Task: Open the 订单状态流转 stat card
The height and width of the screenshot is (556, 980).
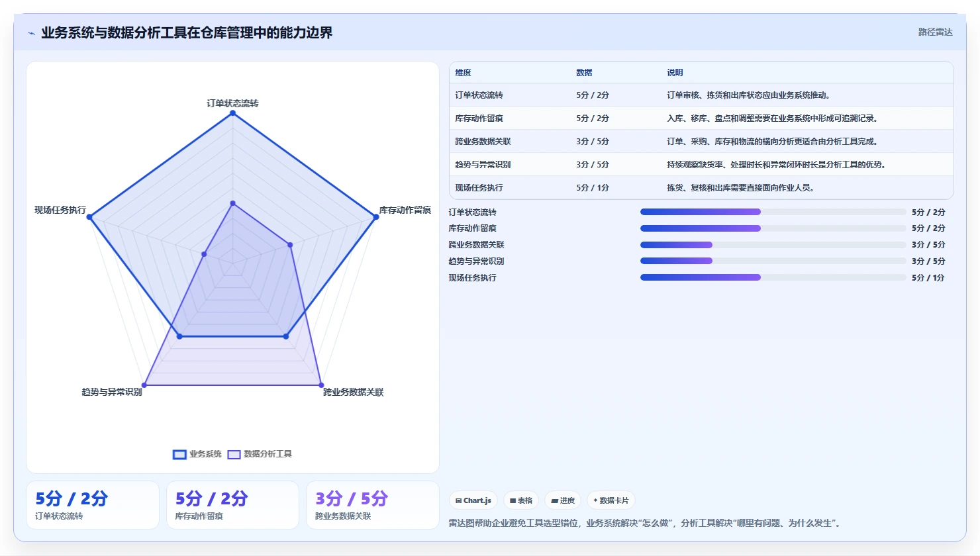Action: [93, 505]
